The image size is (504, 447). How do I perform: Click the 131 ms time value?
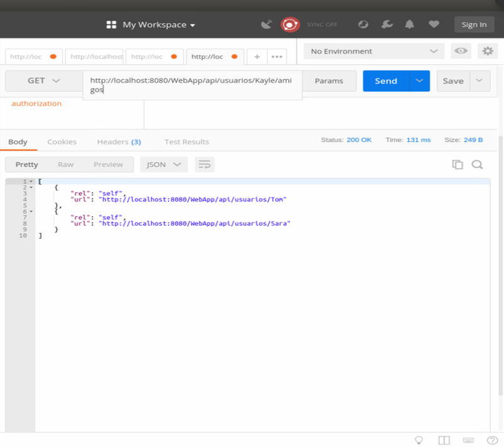coord(419,140)
